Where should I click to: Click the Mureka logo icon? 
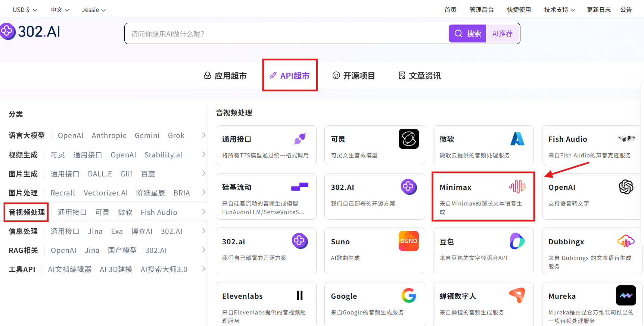point(626,295)
